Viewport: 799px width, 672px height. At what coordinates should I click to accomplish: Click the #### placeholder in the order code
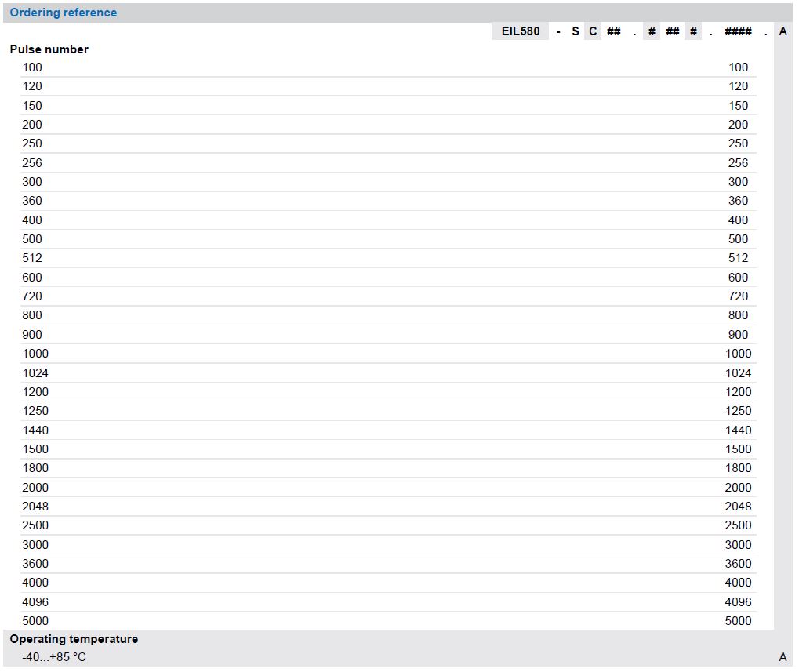[738, 31]
